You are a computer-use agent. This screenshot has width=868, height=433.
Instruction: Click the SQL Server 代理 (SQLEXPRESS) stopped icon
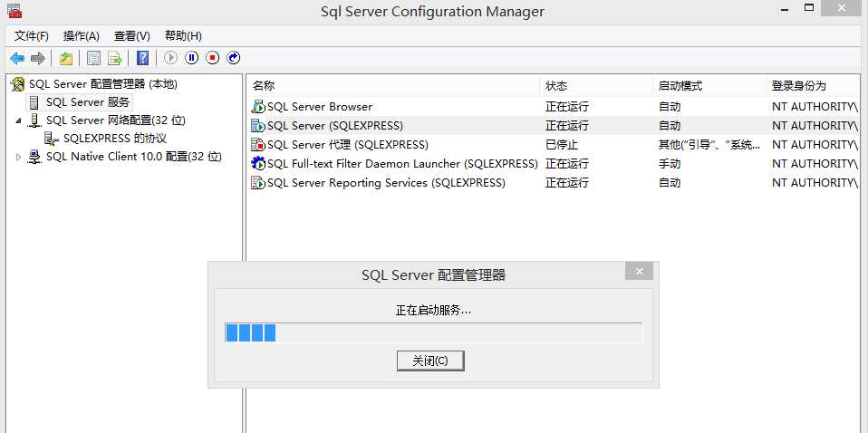258,145
